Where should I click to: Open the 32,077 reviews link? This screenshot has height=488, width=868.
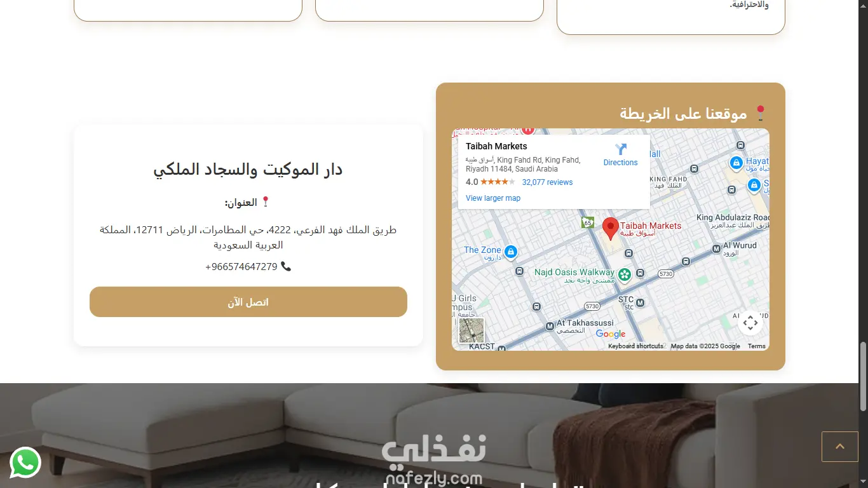coord(547,182)
